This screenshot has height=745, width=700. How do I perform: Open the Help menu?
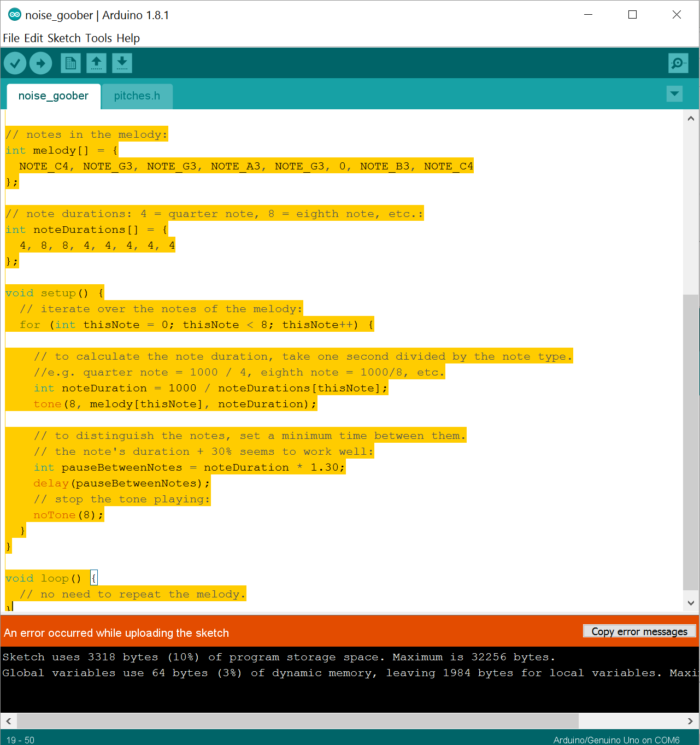point(128,38)
